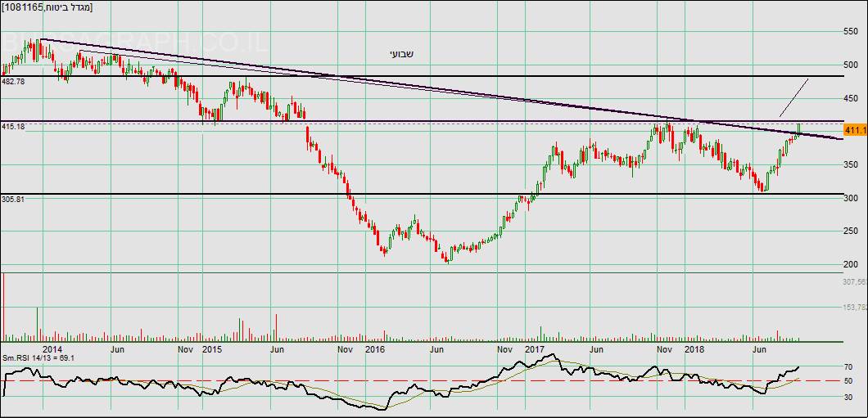Click the 450 price axis label
This screenshot has height=418, width=868.
tap(852, 99)
